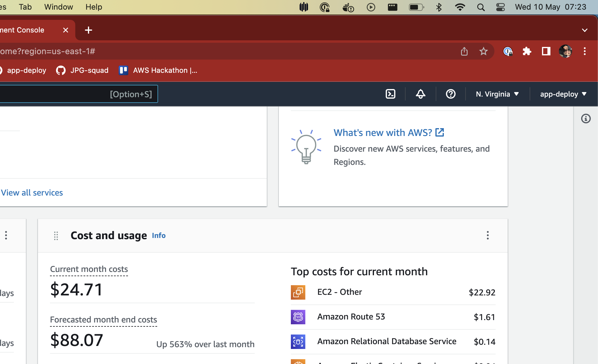Screen dimensions: 598x364
Task: Select Amazon Relational Database Service row text
Action: pyautogui.click(x=387, y=341)
